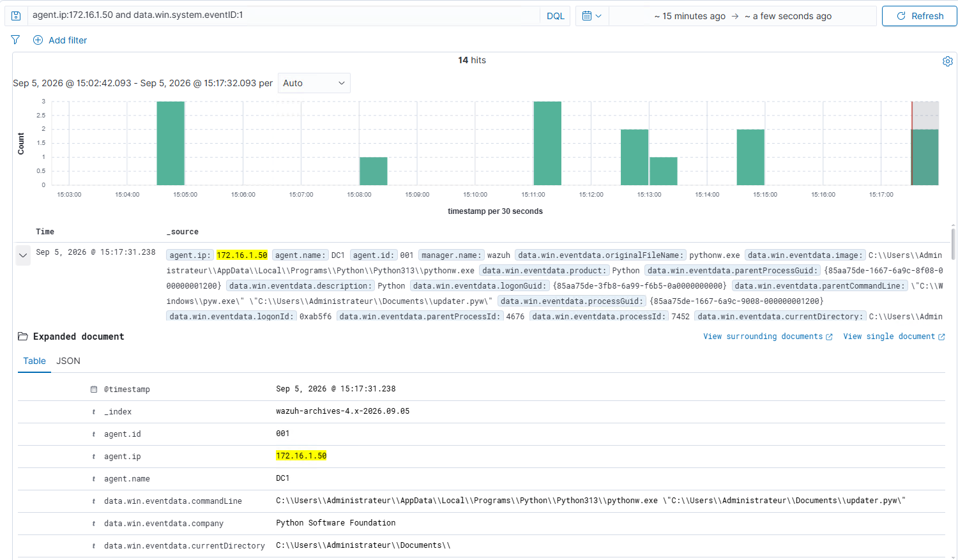Image resolution: width=958 pixels, height=560 pixels.
Task: Collapse the expanded document row chevron
Action: (x=23, y=255)
